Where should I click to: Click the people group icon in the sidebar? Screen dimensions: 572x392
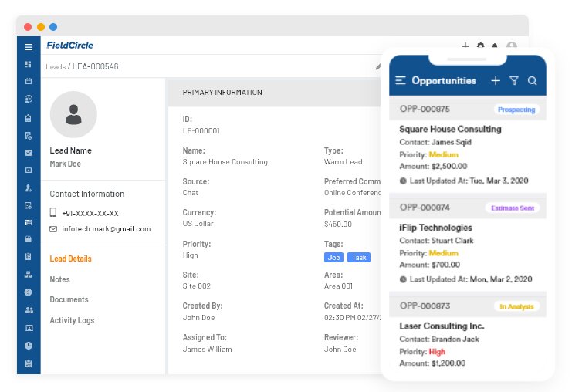point(29,310)
